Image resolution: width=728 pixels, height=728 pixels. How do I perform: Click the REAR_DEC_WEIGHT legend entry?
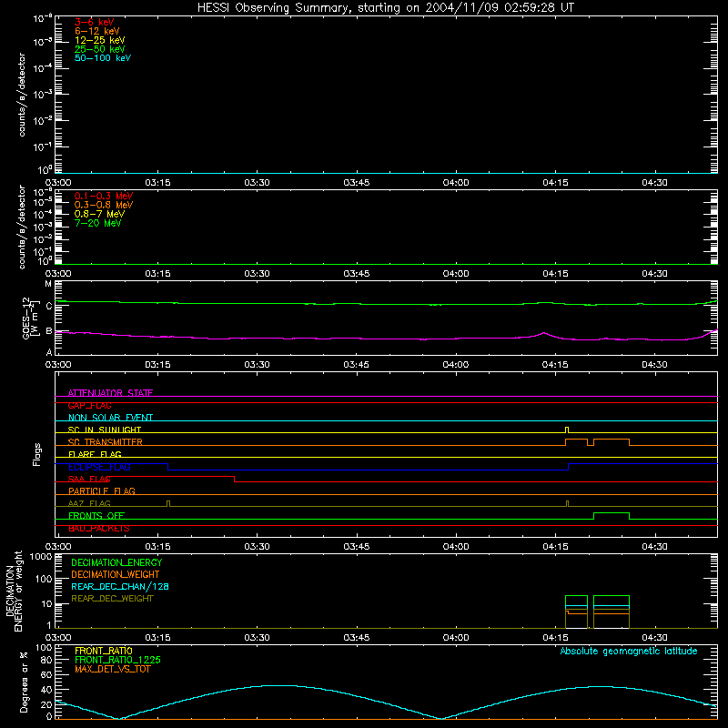point(112,599)
